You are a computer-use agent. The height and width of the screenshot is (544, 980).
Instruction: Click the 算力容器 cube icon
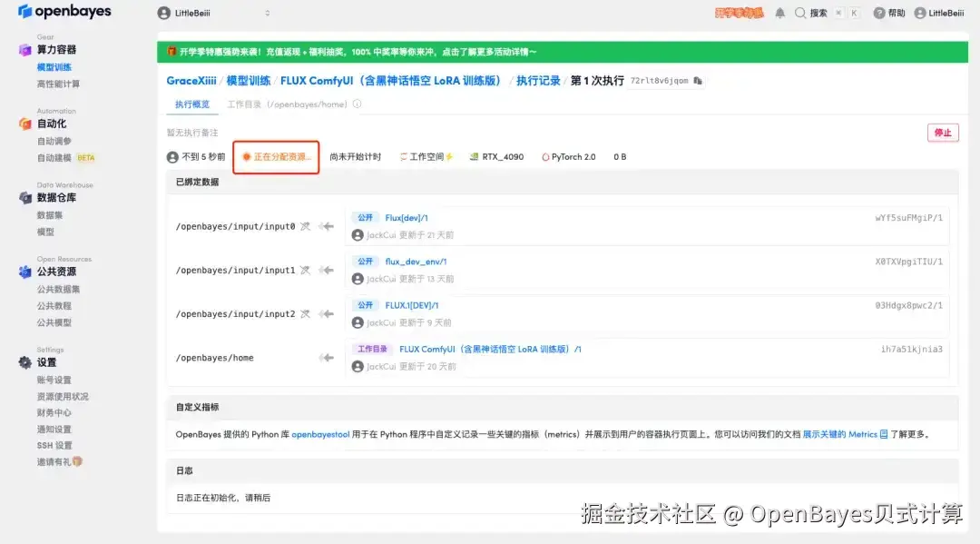click(x=25, y=50)
